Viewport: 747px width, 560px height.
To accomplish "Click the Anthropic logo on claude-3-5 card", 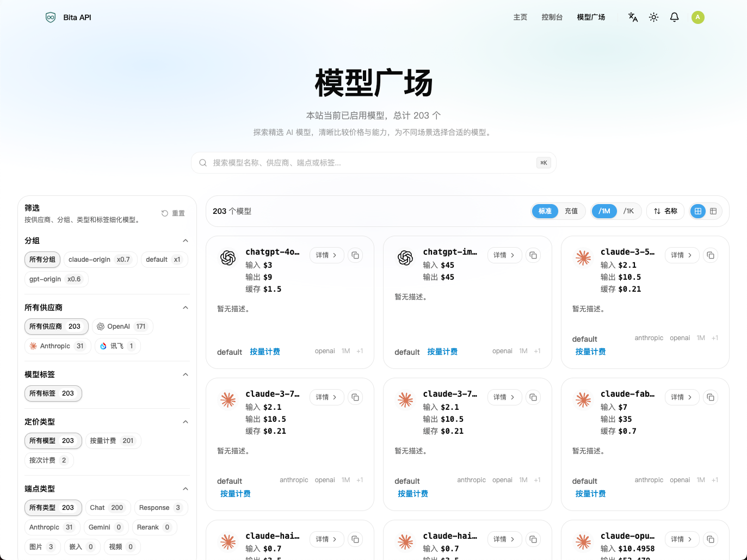I will 583,257.
